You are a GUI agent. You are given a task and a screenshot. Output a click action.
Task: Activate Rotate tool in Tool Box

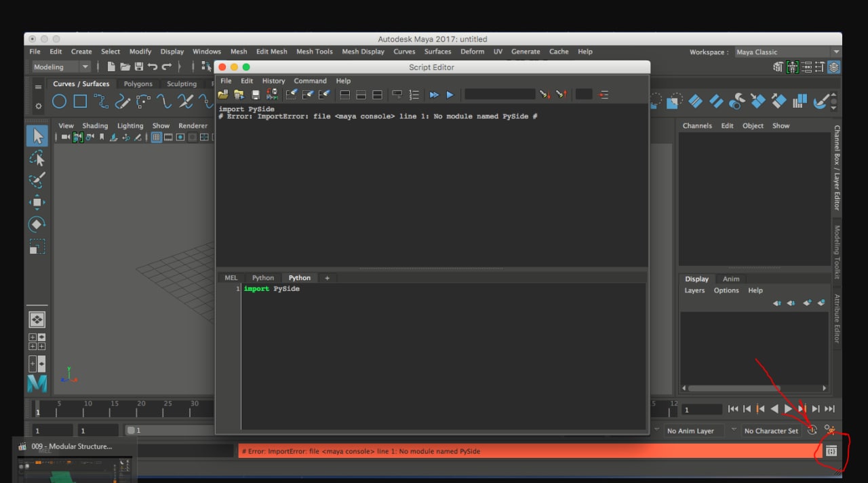(x=37, y=224)
